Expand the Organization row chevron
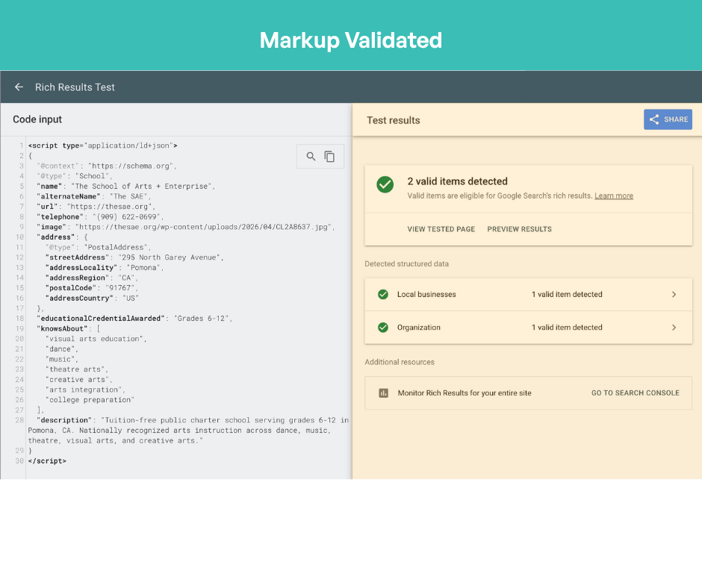Viewport: 702px width, 588px height. click(x=674, y=328)
